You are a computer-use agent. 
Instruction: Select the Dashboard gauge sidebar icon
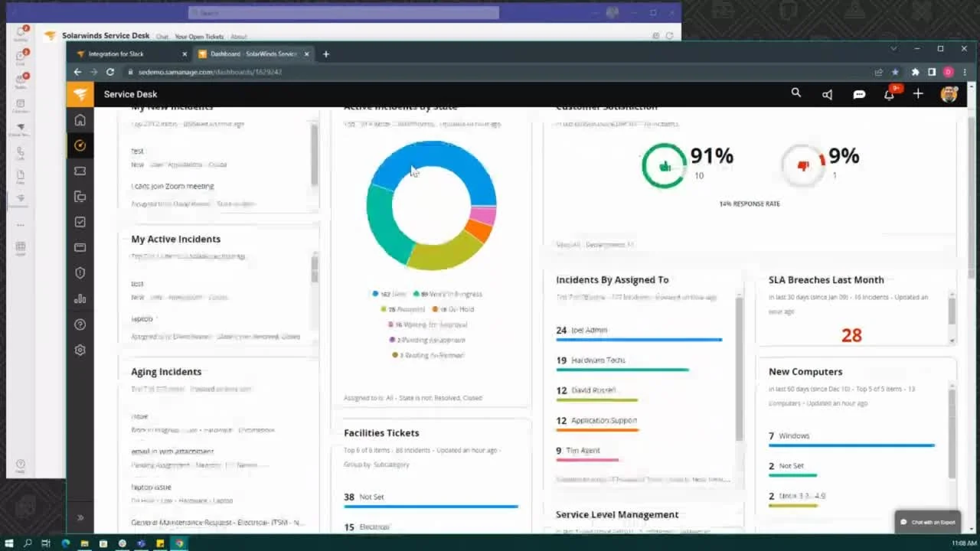click(x=80, y=145)
